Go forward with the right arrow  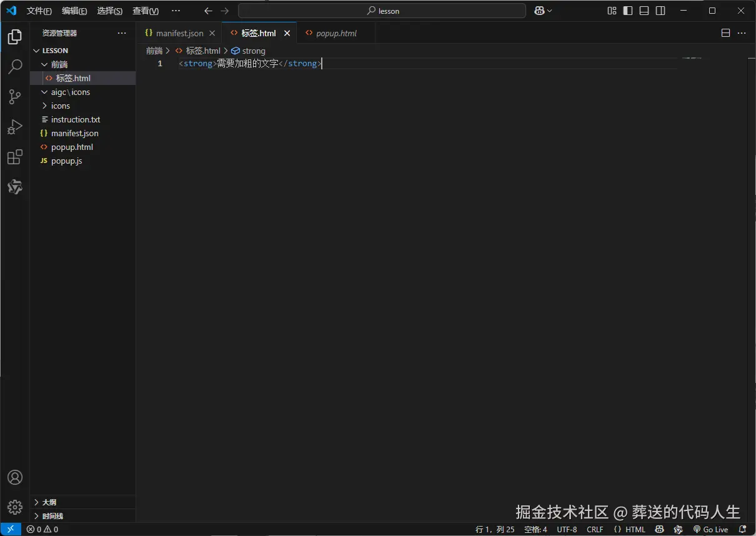(225, 11)
